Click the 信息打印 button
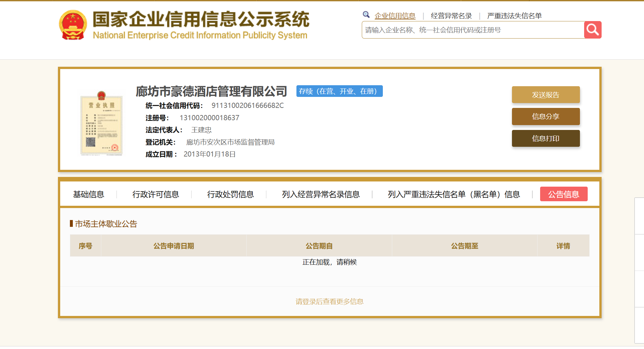The height and width of the screenshot is (349, 644). coord(546,138)
